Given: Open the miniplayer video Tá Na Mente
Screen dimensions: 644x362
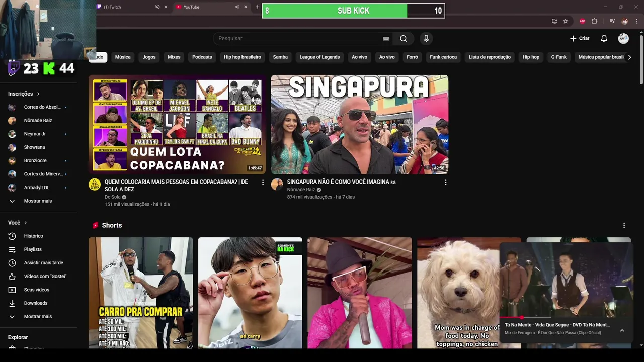Looking at the screenshot, I should click(x=566, y=280).
